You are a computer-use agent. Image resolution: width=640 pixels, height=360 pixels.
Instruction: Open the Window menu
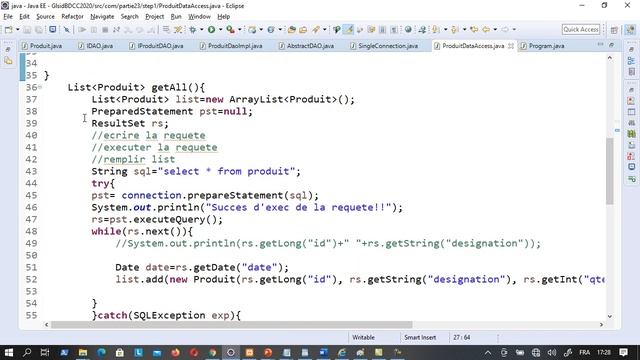coord(199,17)
